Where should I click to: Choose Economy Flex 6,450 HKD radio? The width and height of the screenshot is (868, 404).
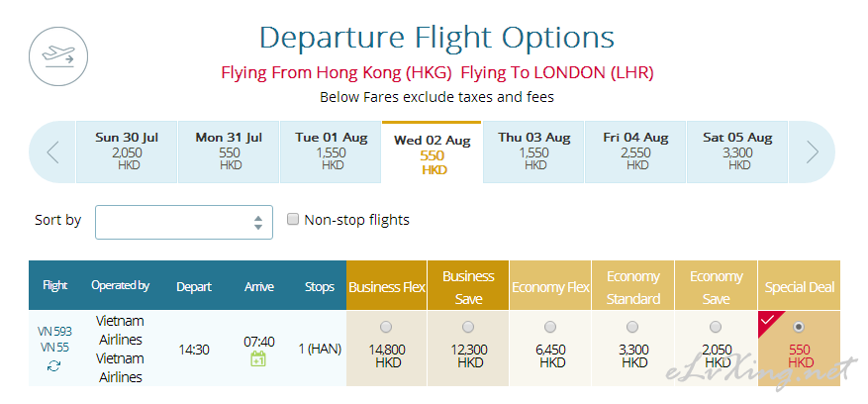549,327
